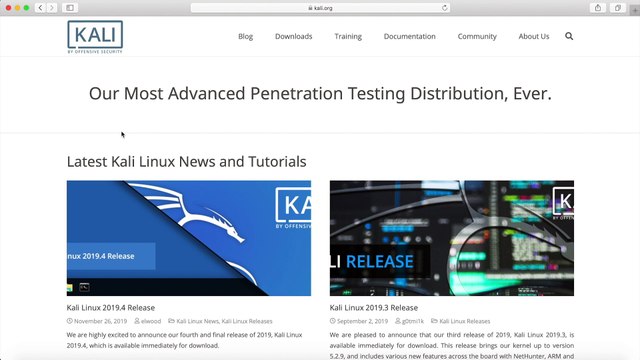This screenshot has width=640, height=360.
Task: Click the user icon beside elwood
Action: pos(137,321)
